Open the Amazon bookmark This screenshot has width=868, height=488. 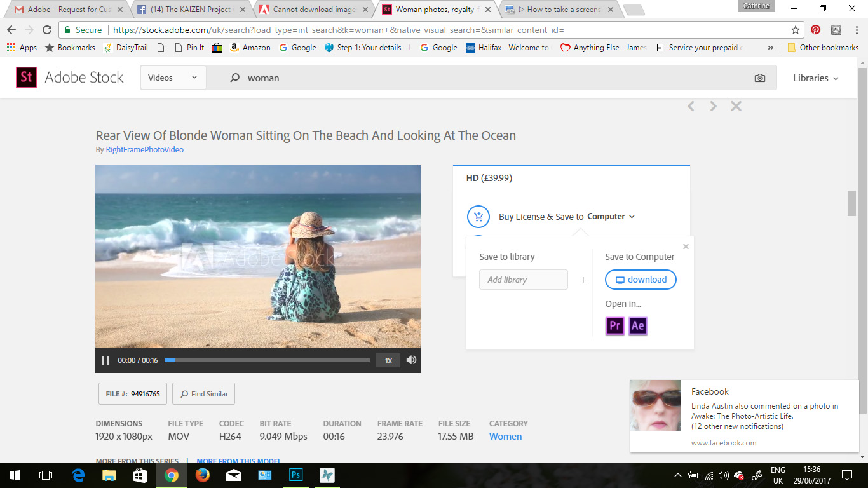250,48
